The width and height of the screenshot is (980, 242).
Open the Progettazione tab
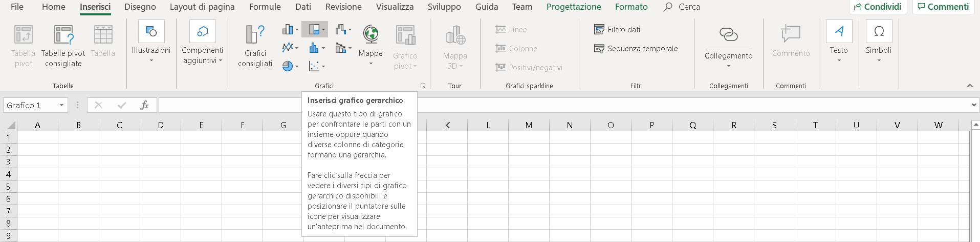tap(574, 7)
